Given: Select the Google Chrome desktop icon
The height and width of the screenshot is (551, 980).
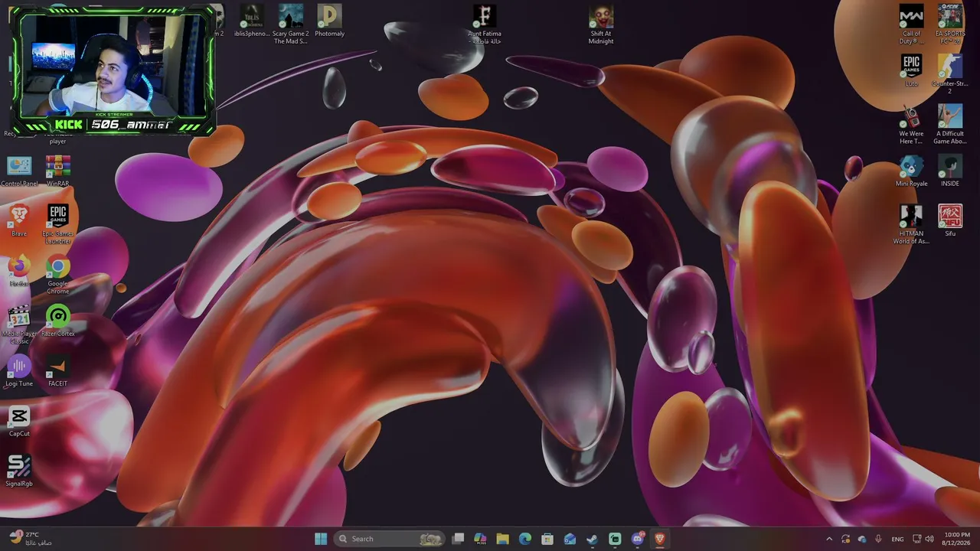Looking at the screenshot, I should tap(58, 274).
